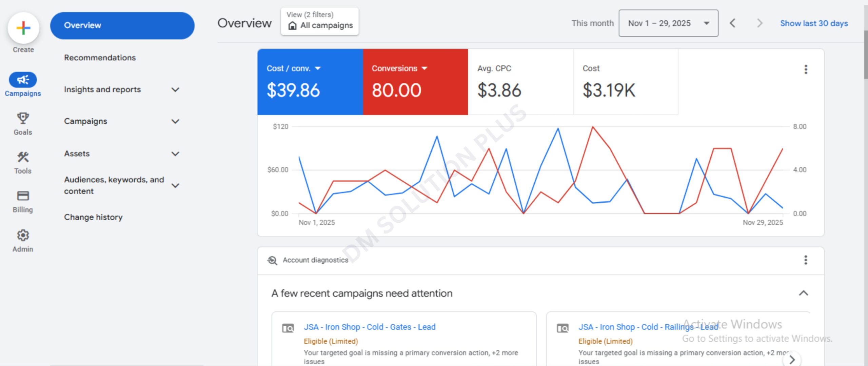Open the Goals trophy icon

click(x=23, y=119)
